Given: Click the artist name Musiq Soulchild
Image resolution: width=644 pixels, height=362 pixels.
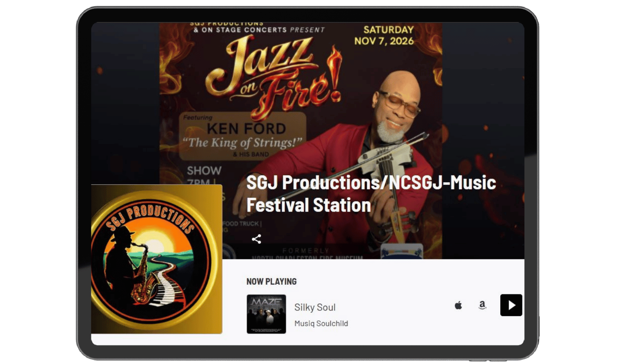Looking at the screenshot, I should [x=321, y=323].
